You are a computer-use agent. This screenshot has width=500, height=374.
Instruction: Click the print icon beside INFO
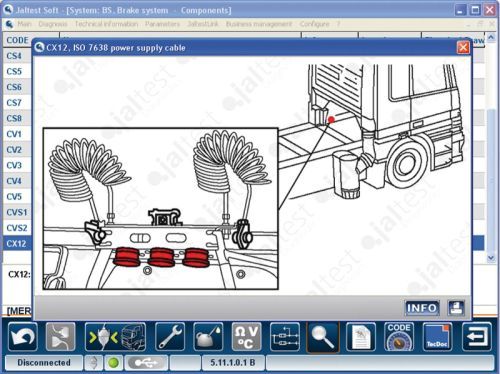pos(456,308)
